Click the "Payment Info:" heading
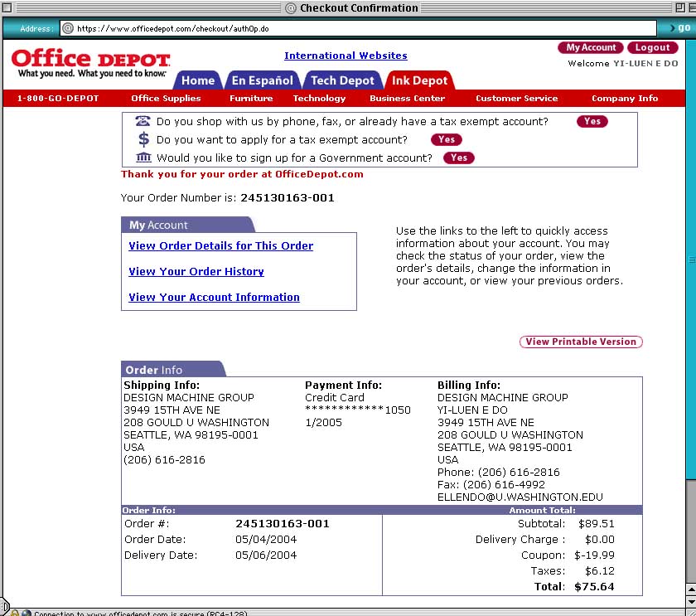Screen dimensions: 696x616 [x=343, y=385]
